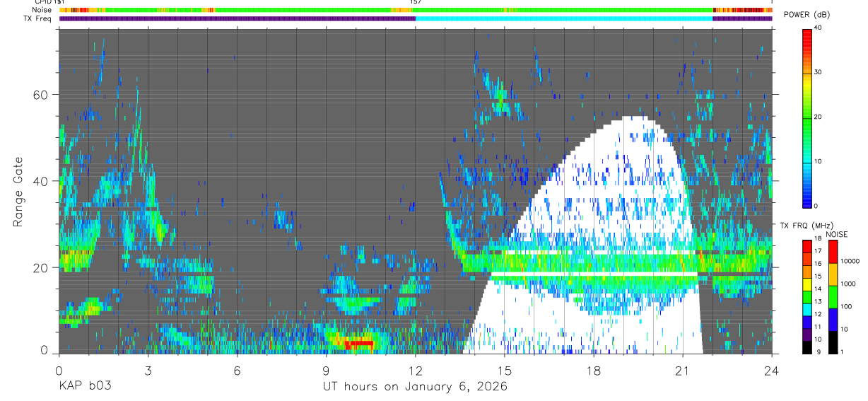
Task: Click the 11 label on TX FRQ legend
Action: click(x=818, y=327)
